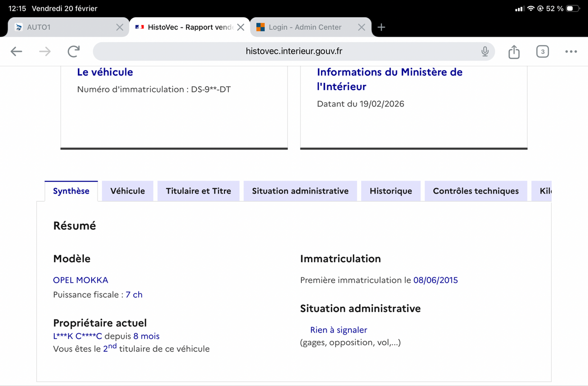Show the Contrôles techniques tab
This screenshot has width=588, height=386.
[475, 191]
